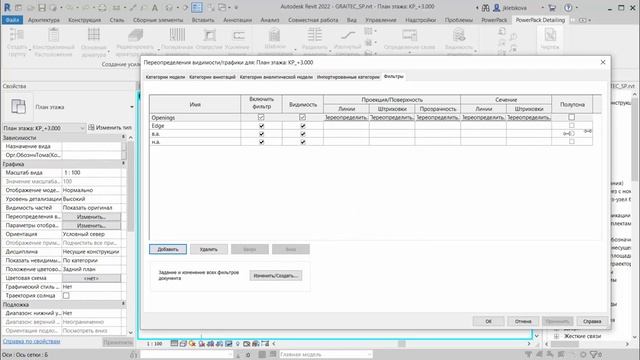Click the Изменить/Создать button

pyautogui.click(x=276, y=276)
